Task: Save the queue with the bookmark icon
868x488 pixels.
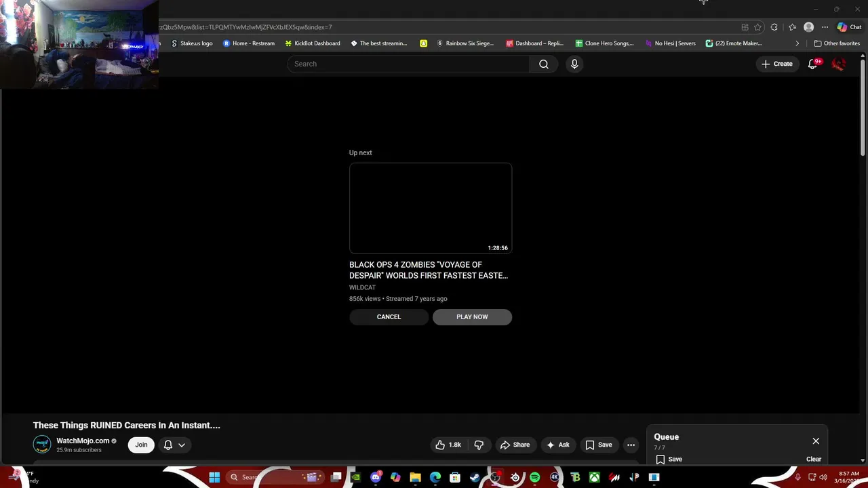Action: click(669, 459)
